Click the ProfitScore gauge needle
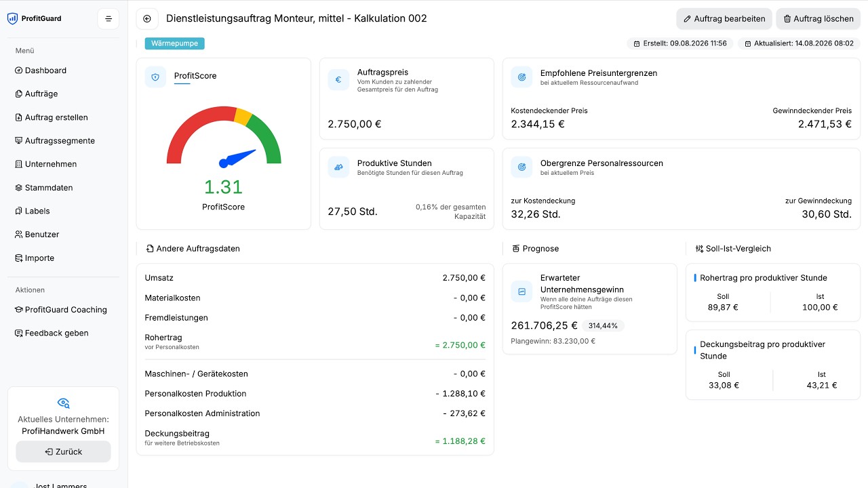The width and height of the screenshot is (868, 488). pyautogui.click(x=237, y=159)
